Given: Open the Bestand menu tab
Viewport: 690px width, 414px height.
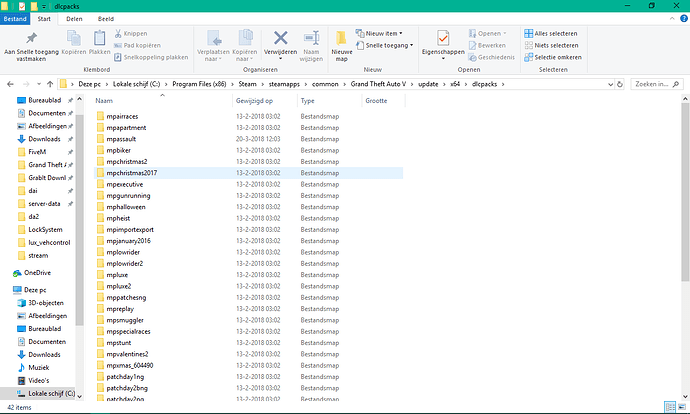Looking at the screenshot, I should tap(15, 19).
